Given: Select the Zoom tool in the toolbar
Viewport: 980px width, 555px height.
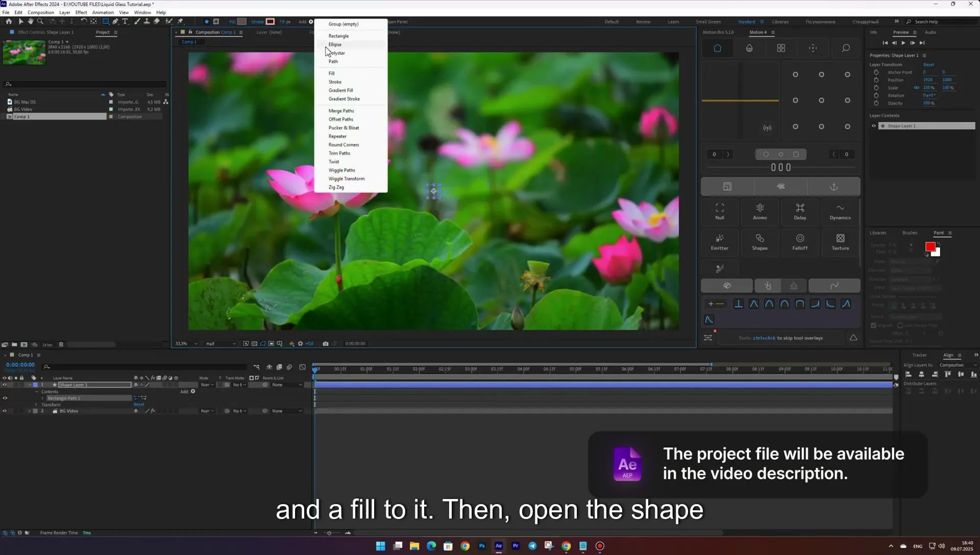Looking at the screenshot, I should pos(40,21).
